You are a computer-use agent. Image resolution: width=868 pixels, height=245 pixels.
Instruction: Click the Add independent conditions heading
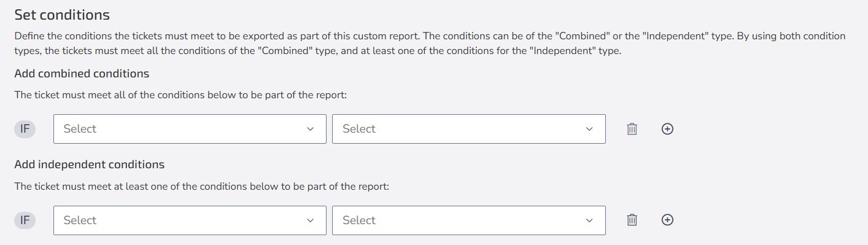(x=90, y=165)
